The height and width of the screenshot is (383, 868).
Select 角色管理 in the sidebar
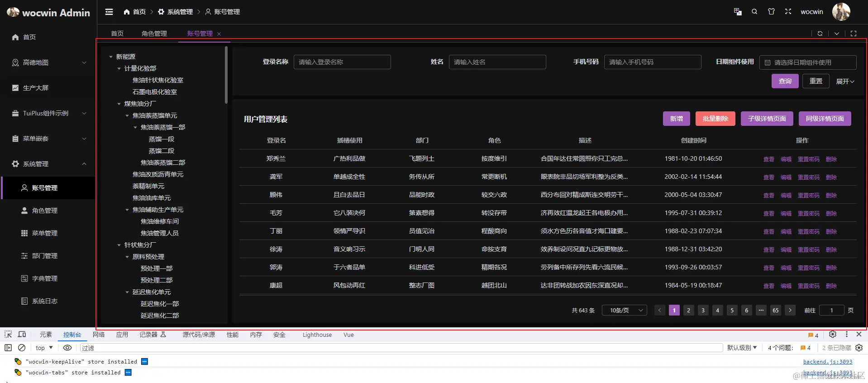(48, 211)
